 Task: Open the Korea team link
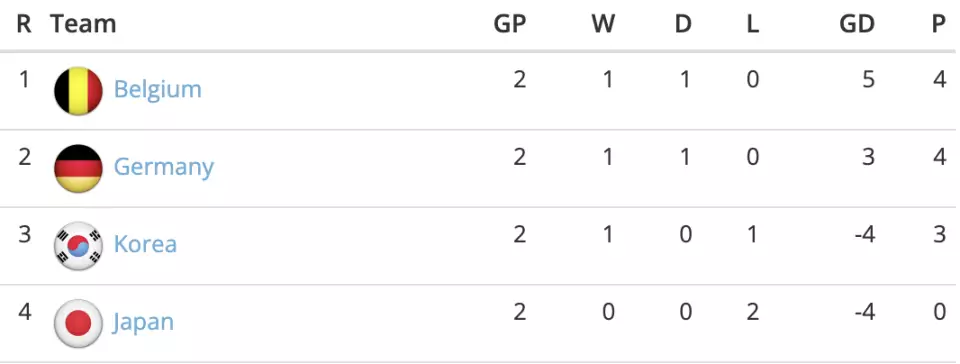145,244
